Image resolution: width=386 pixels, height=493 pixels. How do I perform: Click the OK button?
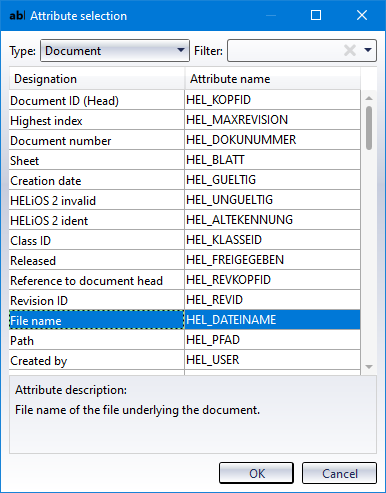pos(256,473)
